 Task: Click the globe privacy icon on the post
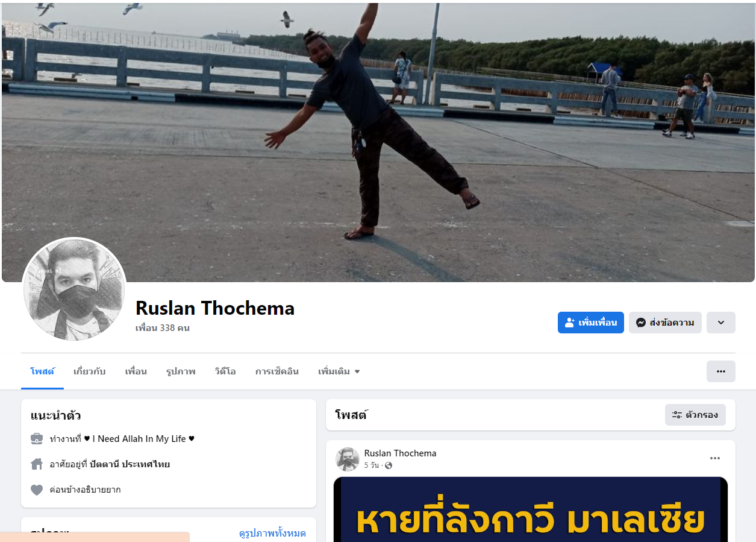[x=389, y=465]
